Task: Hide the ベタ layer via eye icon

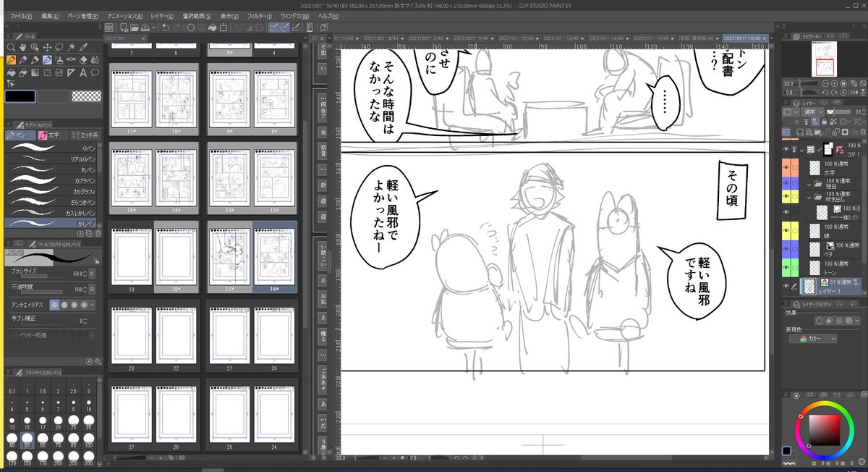Action: click(x=786, y=248)
